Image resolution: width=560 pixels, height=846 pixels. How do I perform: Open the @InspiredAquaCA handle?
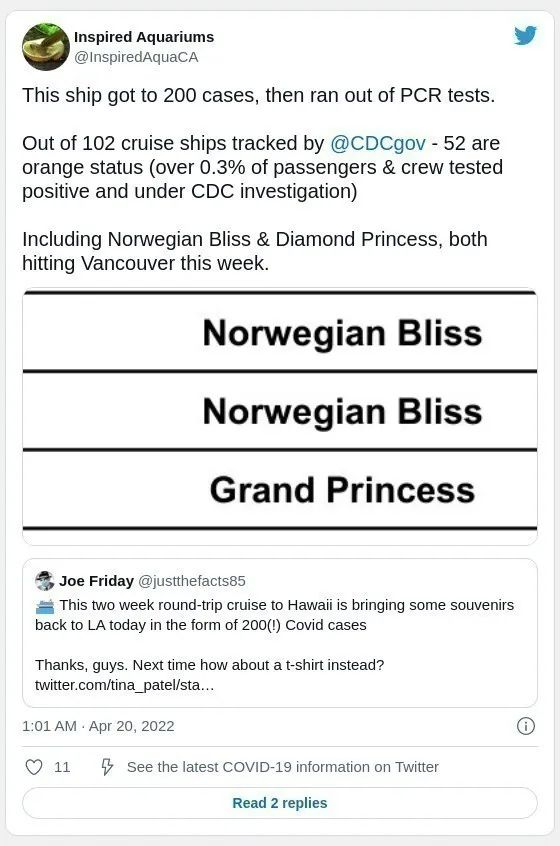coord(136,57)
